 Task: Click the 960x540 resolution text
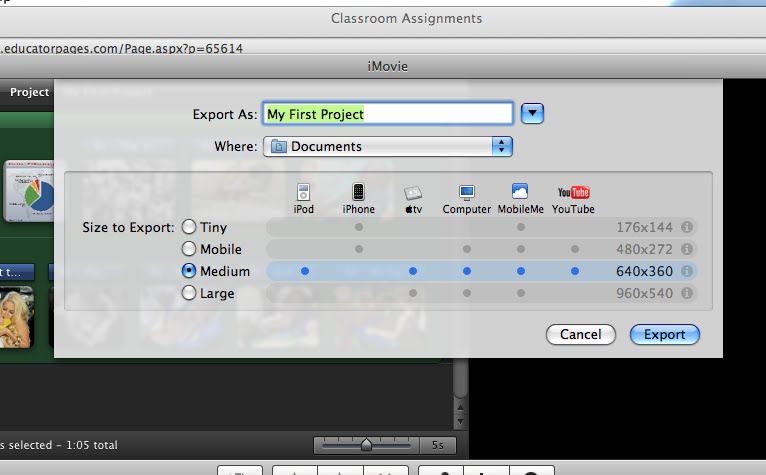(x=644, y=293)
